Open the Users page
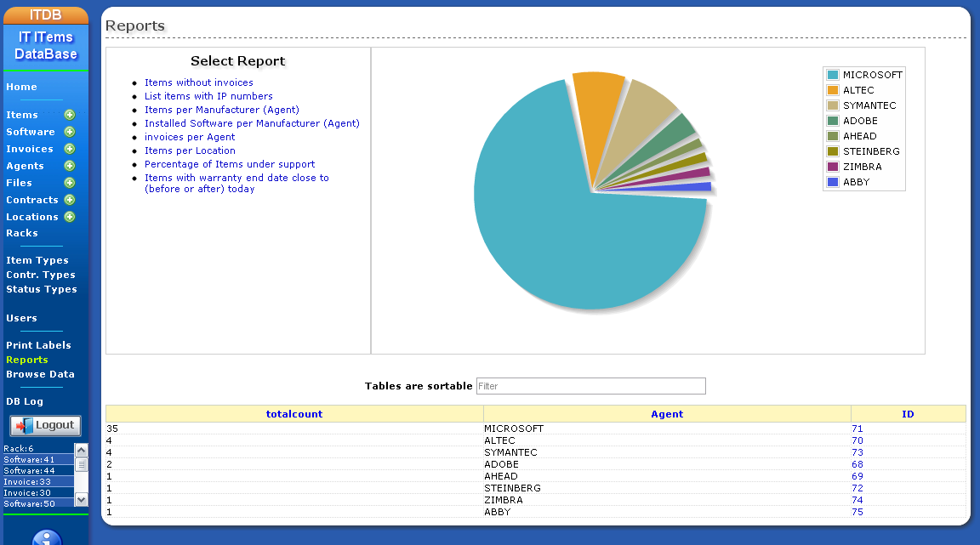 tap(21, 318)
